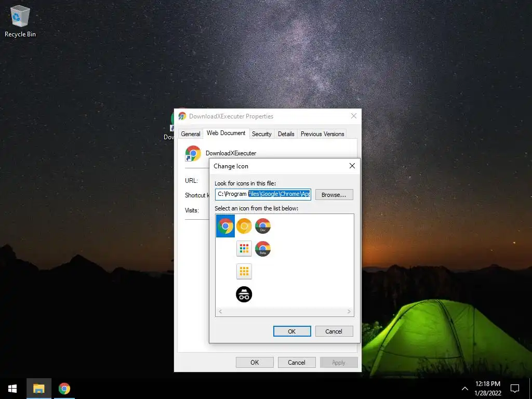Click the Chrome shortcut icon in Properties window

pos(193,153)
